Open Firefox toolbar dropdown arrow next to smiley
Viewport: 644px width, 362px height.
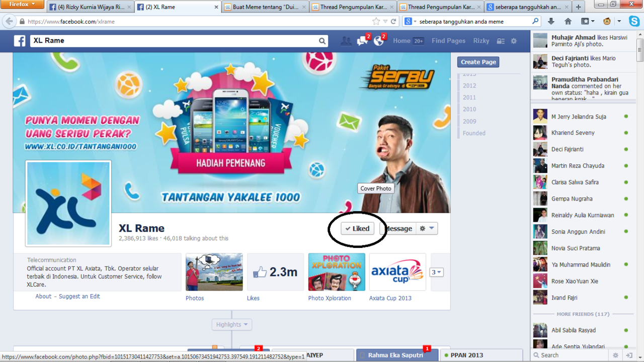click(x=619, y=22)
